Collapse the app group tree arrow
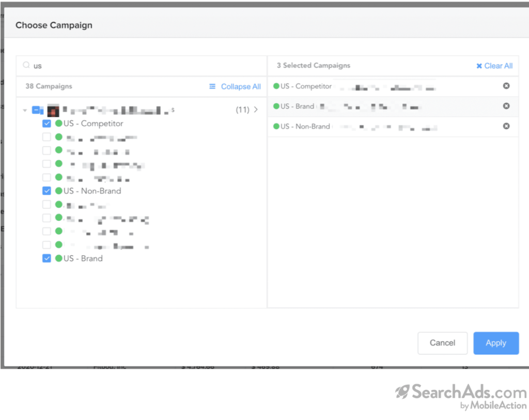The image size is (529, 420). pos(25,110)
